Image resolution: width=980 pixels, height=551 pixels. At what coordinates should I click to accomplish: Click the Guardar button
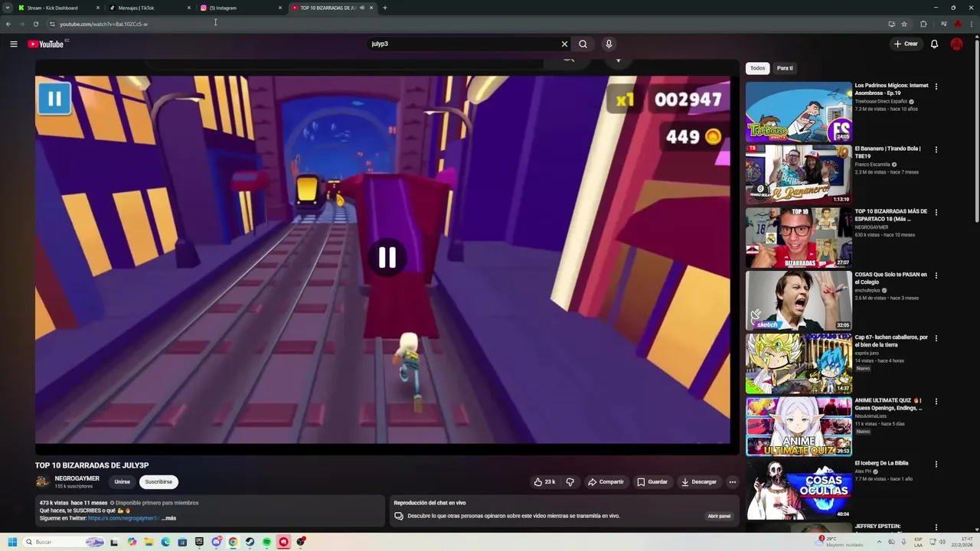coord(652,482)
